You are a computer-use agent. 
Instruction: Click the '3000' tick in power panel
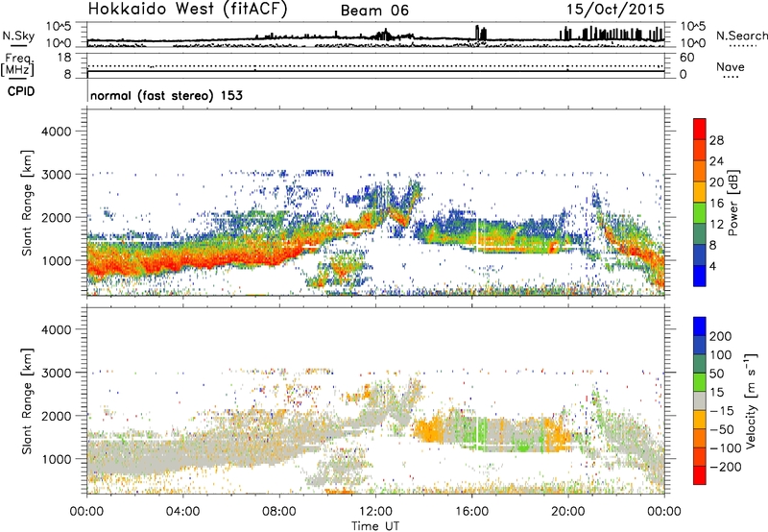click(x=56, y=175)
